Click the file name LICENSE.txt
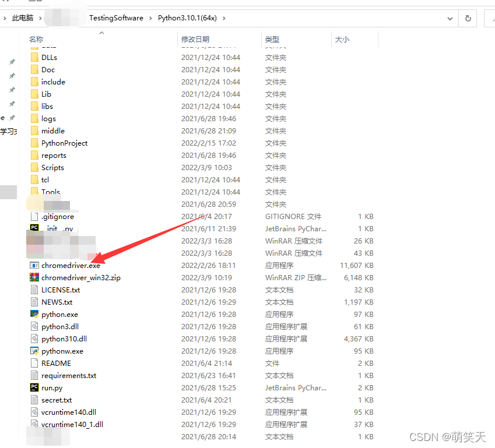The image size is (495, 448). (61, 290)
